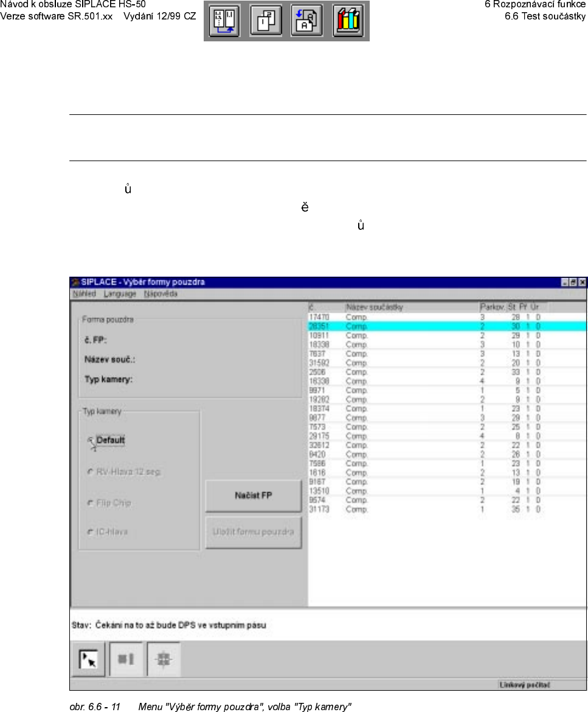Click the Linkový počítač status bar entry
The image size is (588, 712).
click(x=525, y=685)
